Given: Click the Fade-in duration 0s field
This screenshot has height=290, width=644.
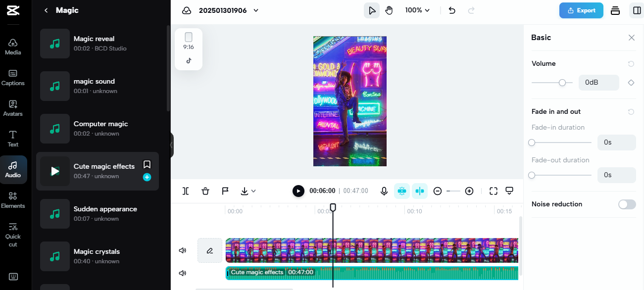Looking at the screenshot, I should pyautogui.click(x=617, y=143).
